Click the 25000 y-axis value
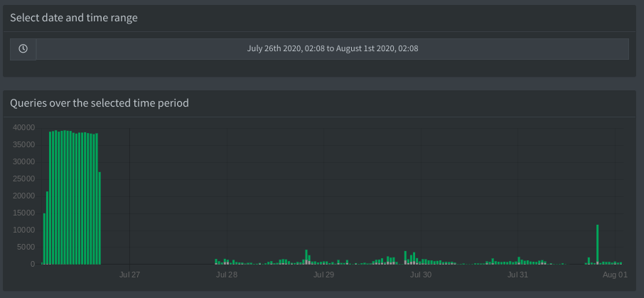 [x=24, y=179]
